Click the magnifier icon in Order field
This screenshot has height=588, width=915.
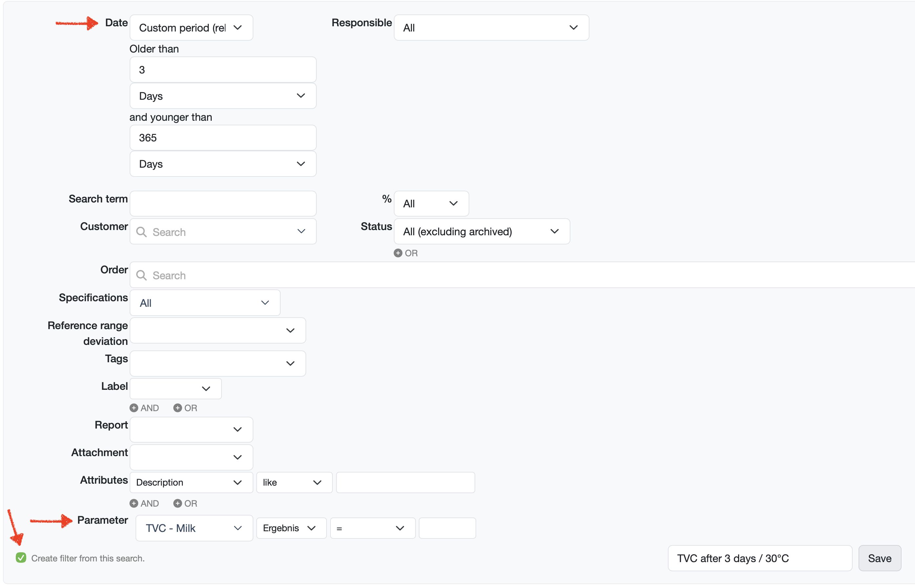(x=141, y=275)
